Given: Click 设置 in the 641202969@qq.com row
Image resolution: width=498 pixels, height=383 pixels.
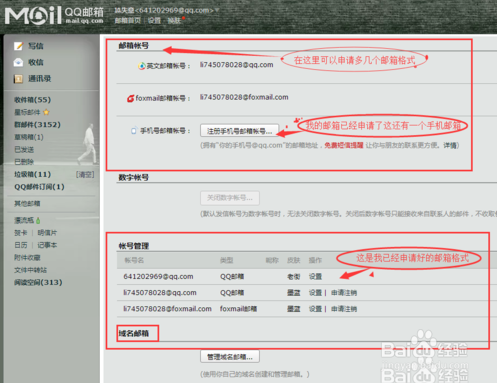Looking at the screenshot, I should (315, 276).
